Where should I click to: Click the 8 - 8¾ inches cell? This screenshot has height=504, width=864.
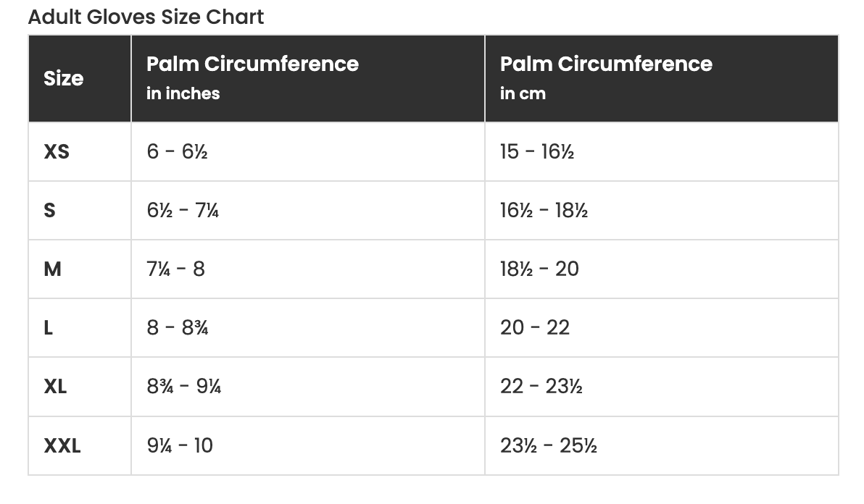pyautogui.click(x=178, y=328)
